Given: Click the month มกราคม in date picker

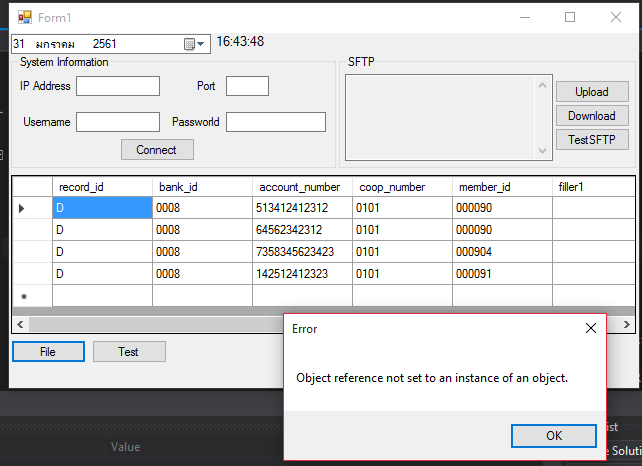Looking at the screenshot, I should coord(55,44).
